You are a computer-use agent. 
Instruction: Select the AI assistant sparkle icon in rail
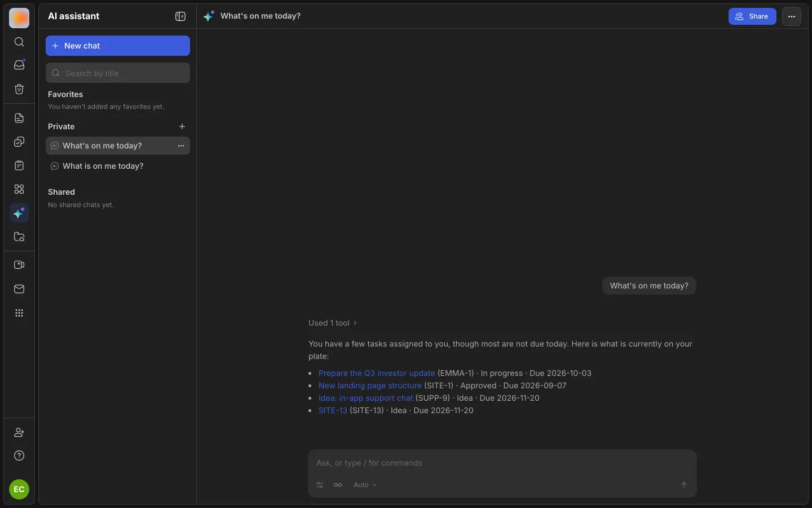tap(19, 213)
